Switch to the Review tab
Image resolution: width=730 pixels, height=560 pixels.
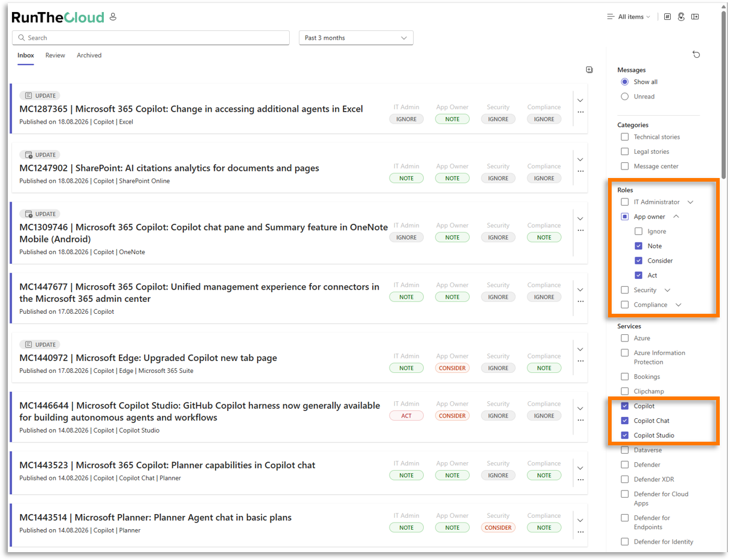click(55, 55)
